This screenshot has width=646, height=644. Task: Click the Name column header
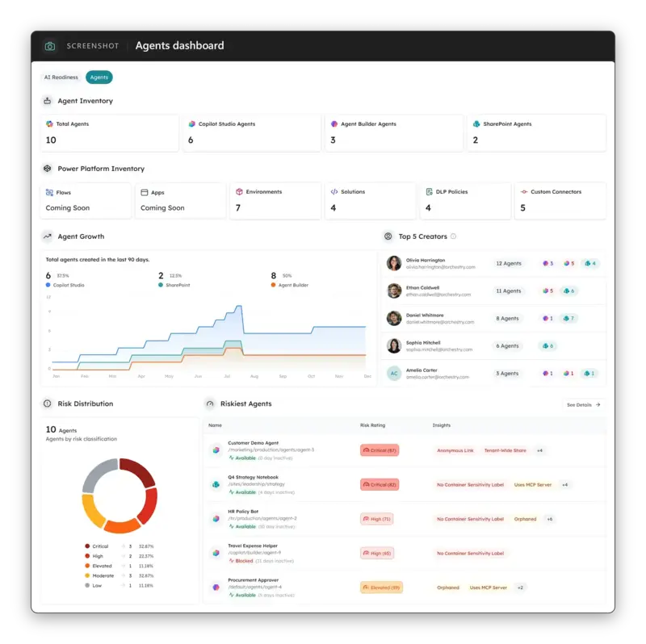tap(215, 425)
